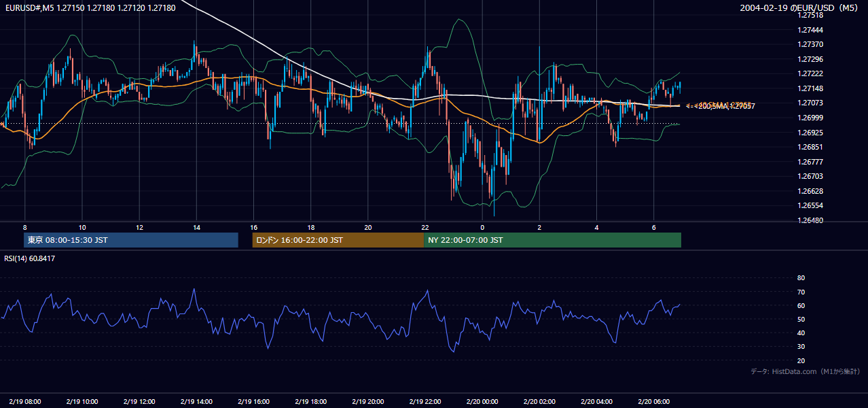The image size is (868, 408).
Task: Click price axis value 1.26628
Action: (x=811, y=191)
